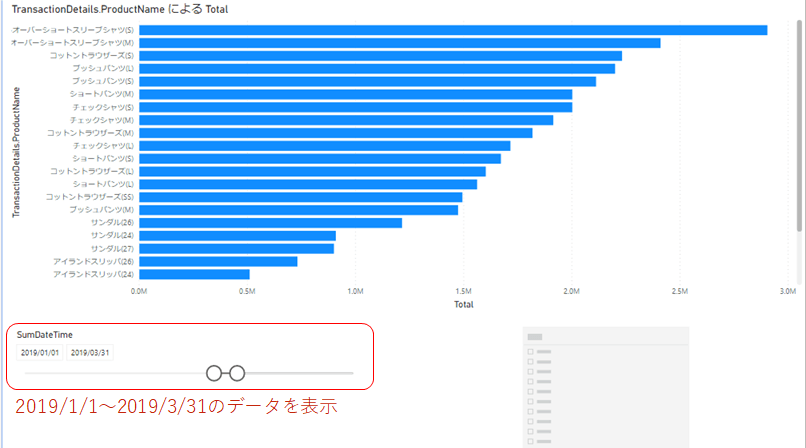Select the ブッシュパンツ(L) bar

[377, 69]
